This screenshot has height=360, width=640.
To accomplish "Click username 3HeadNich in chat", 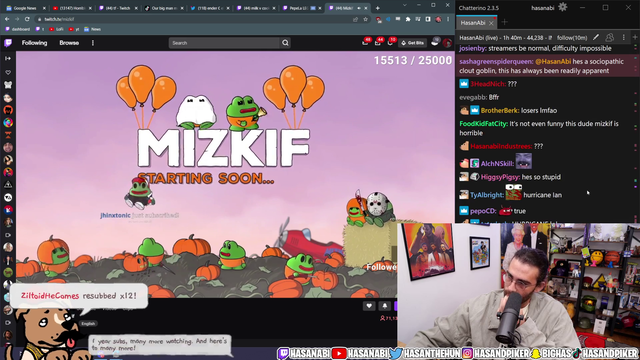I will pos(488,84).
